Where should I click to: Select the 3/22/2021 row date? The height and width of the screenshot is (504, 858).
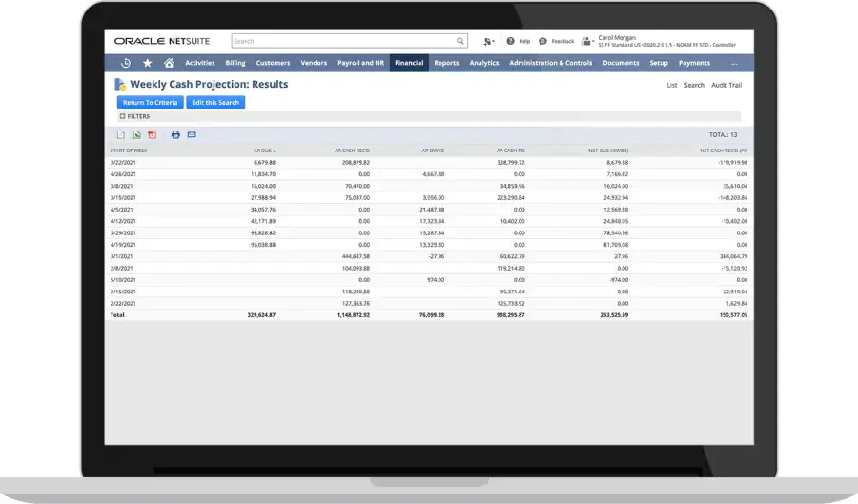[x=123, y=163]
